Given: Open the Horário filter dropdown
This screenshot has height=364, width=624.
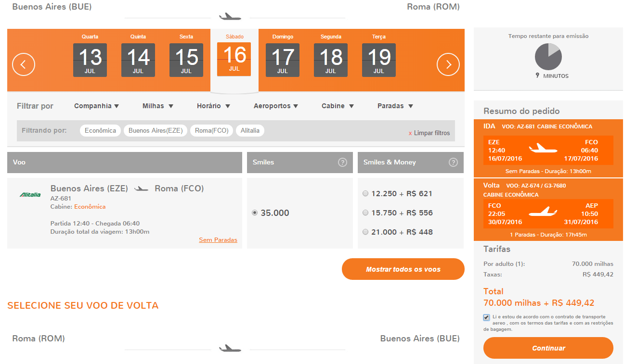Looking at the screenshot, I should [213, 106].
